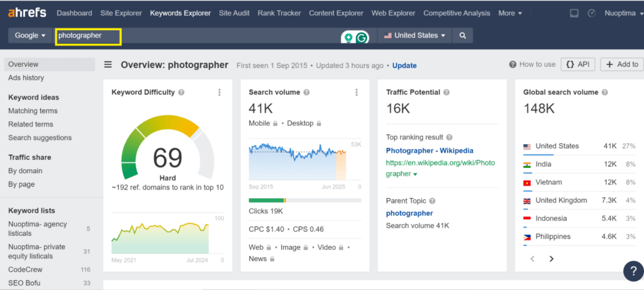Open Competitive Analysis in top navigation
The image size is (644, 290).
(x=457, y=13)
